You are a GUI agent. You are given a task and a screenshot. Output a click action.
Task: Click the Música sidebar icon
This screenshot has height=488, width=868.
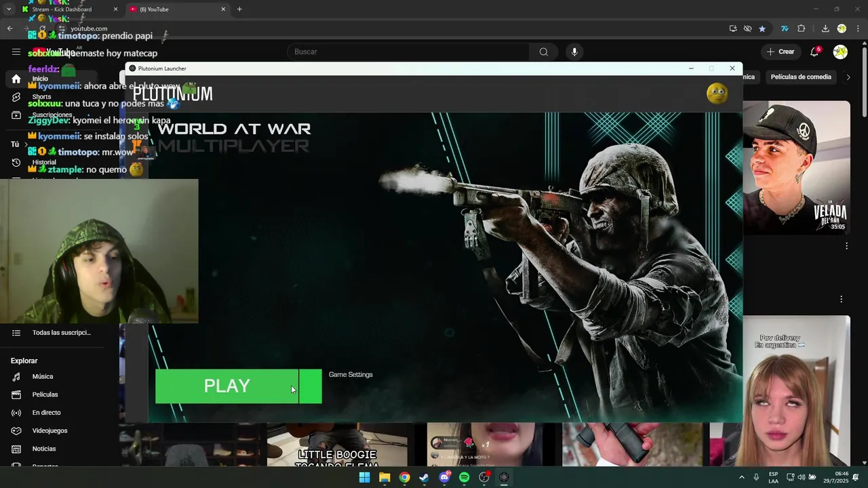tap(16, 377)
